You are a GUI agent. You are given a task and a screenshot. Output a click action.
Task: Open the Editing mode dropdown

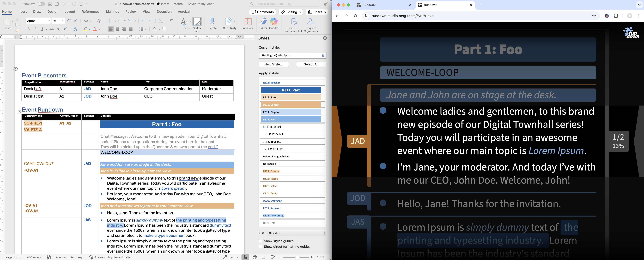point(290,12)
